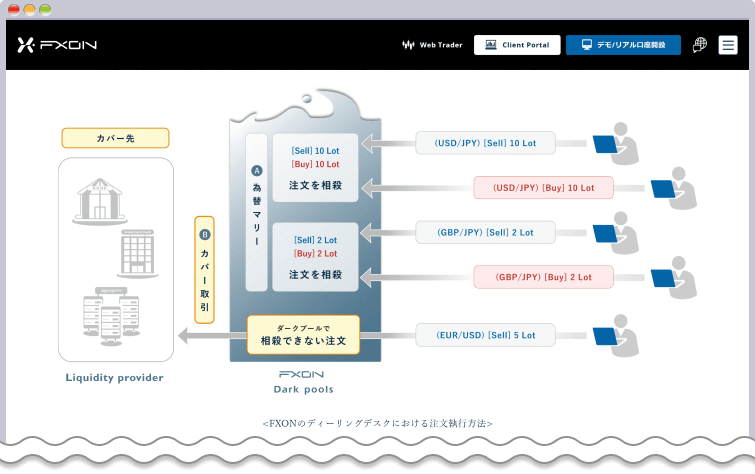Click the B カバー取引 vertical label
This screenshot has width=755, height=474.
click(x=204, y=270)
